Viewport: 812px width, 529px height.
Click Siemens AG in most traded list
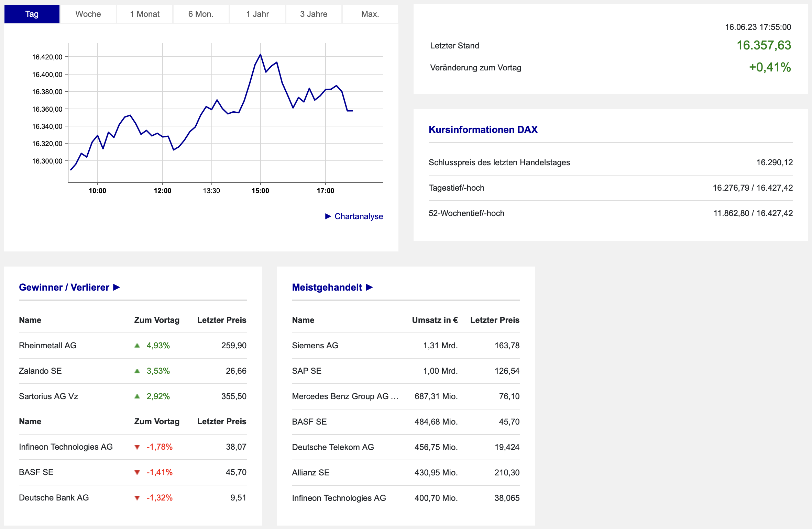point(315,346)
